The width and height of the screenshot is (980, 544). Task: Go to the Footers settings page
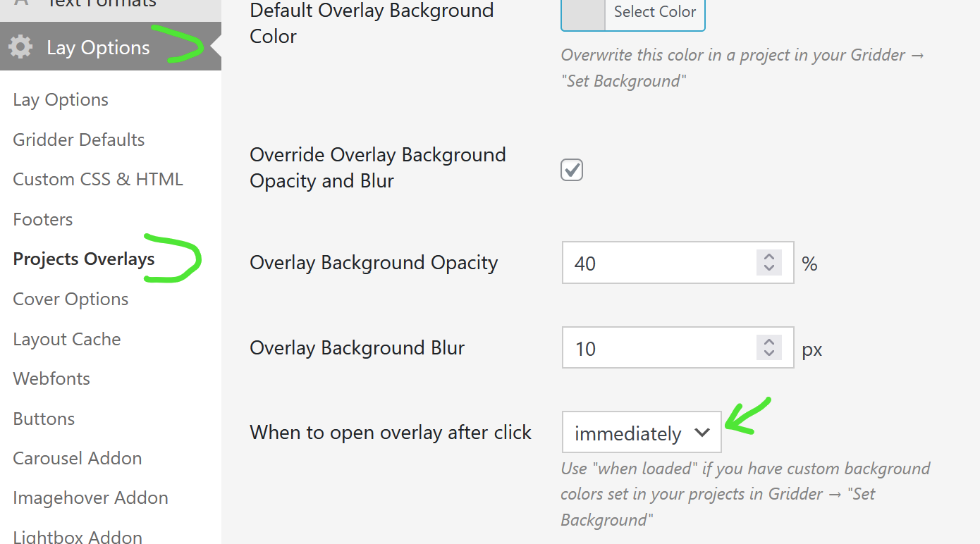coord(43,219)
